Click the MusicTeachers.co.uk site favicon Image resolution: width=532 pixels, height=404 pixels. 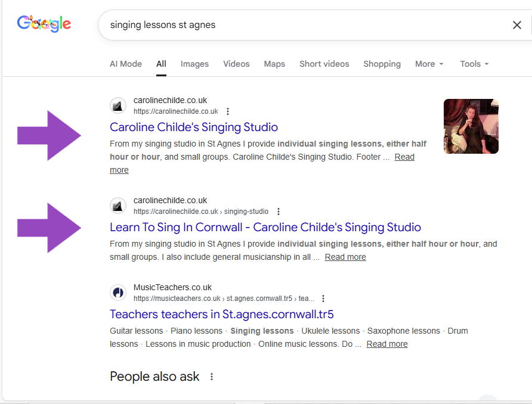(118, 293)
